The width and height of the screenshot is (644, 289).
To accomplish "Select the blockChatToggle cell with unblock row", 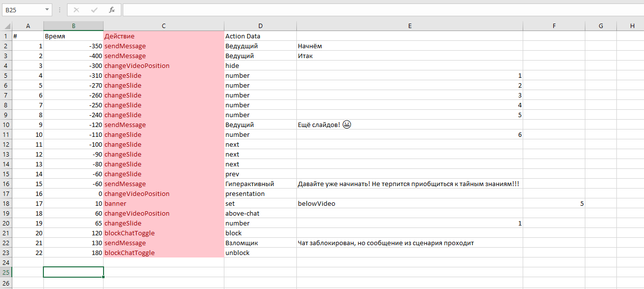I will [x=163, y=253].
